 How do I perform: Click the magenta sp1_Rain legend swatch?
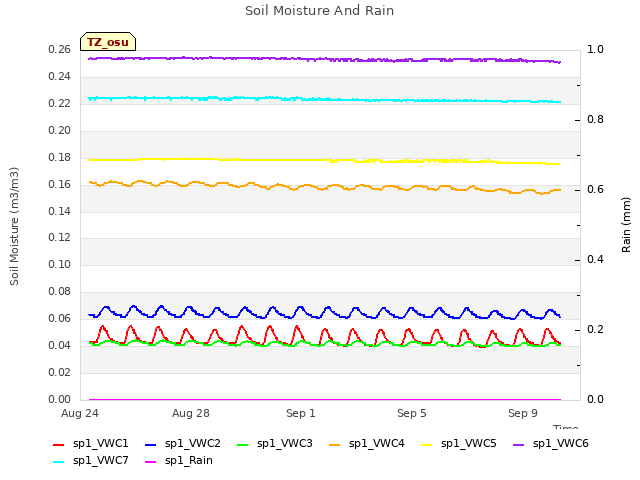click(151, 462)
